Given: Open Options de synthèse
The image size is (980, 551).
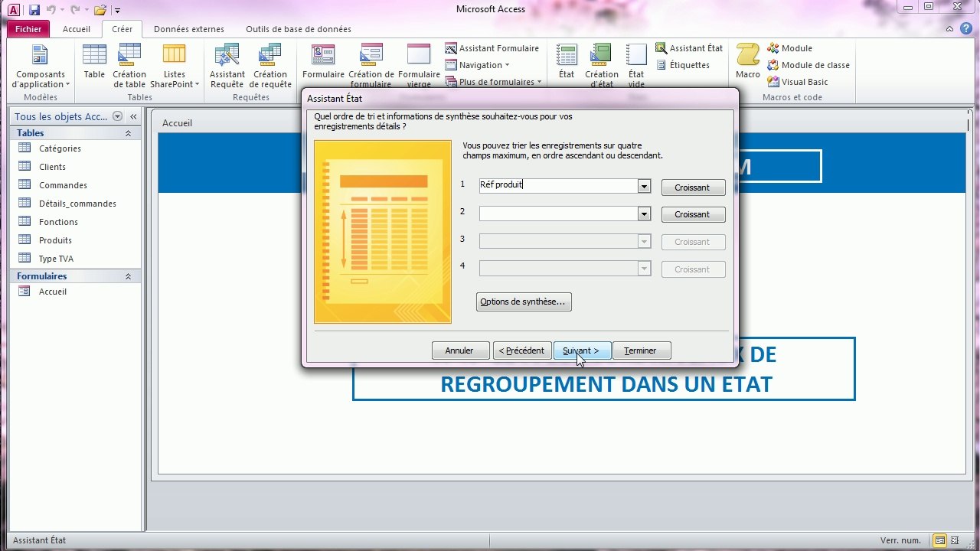Looking at the screenshot, I should point(524,302).
